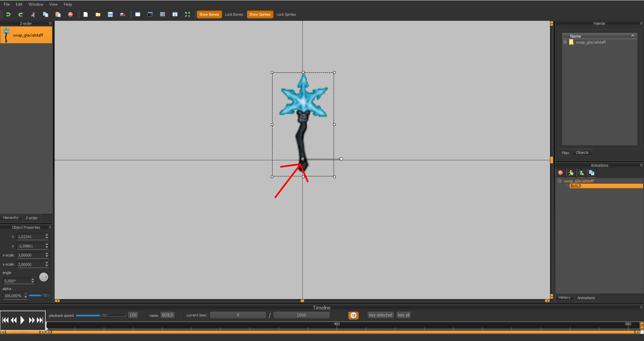Click the Name column header sort arrow

coord(633,36)
